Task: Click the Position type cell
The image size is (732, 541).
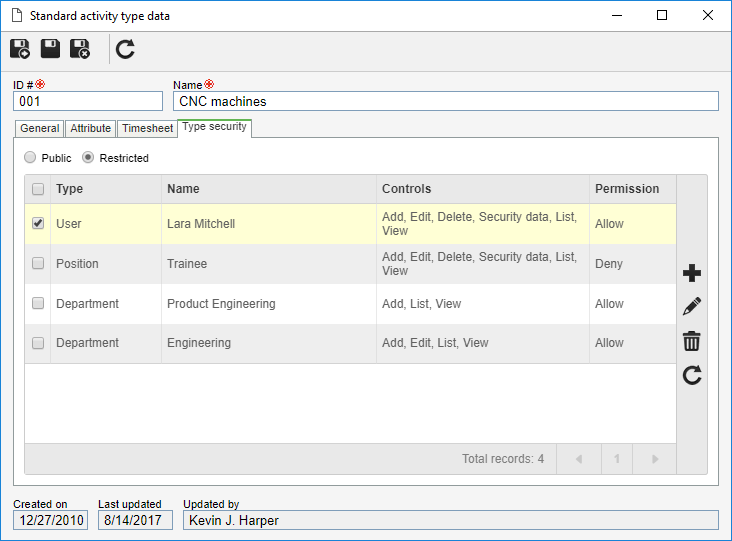Action: (106, 264)
